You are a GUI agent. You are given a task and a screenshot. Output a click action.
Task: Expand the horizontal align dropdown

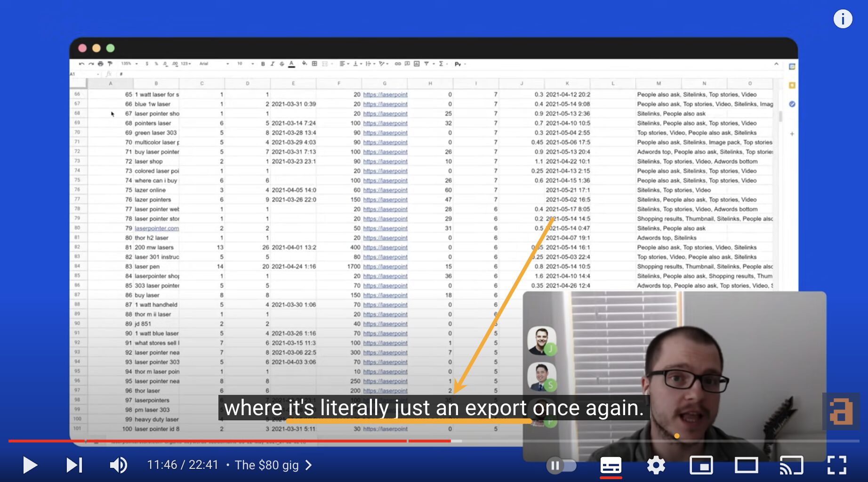348,64
